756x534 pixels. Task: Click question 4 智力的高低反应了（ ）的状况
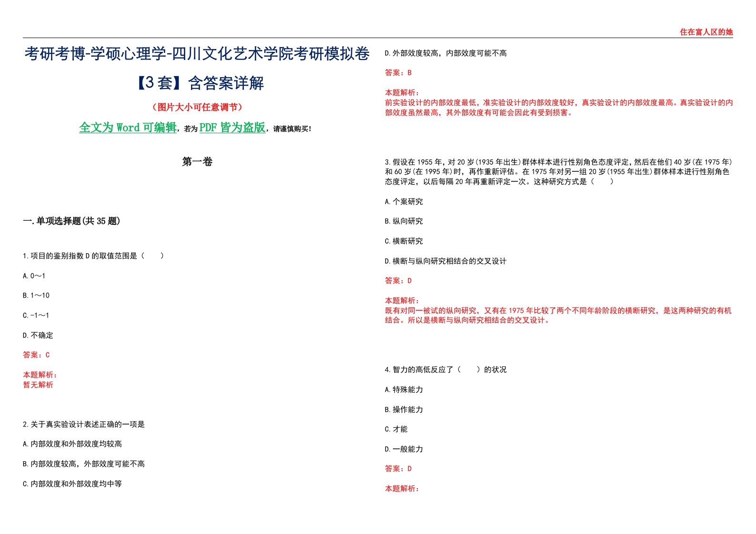[x=446, y=370]
